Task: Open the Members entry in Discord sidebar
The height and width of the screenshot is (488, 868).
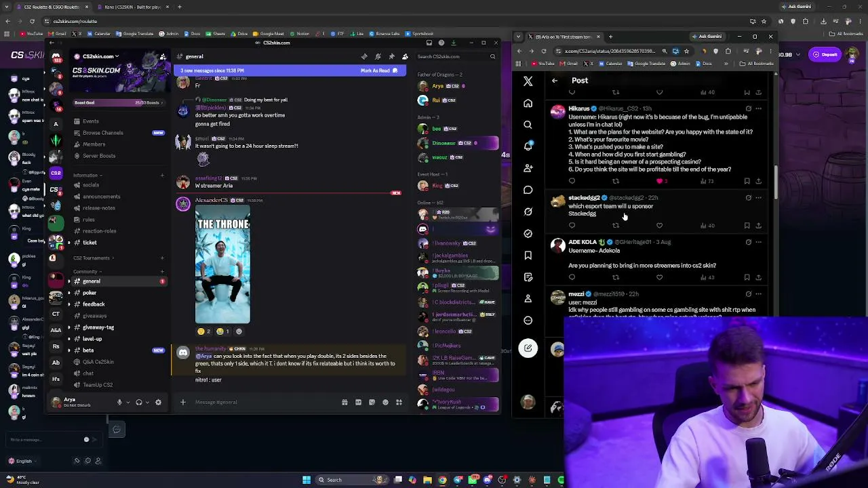Action: click(x=94, y=144)
